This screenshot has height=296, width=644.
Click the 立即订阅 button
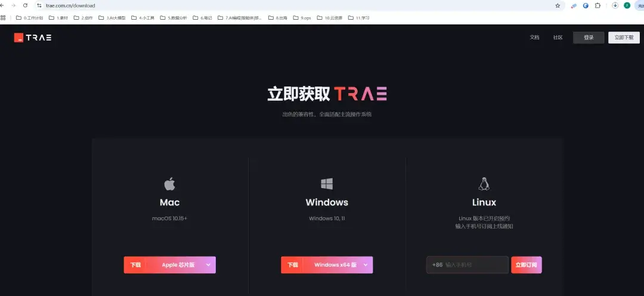pyautogui.click(x=526, y=265)
